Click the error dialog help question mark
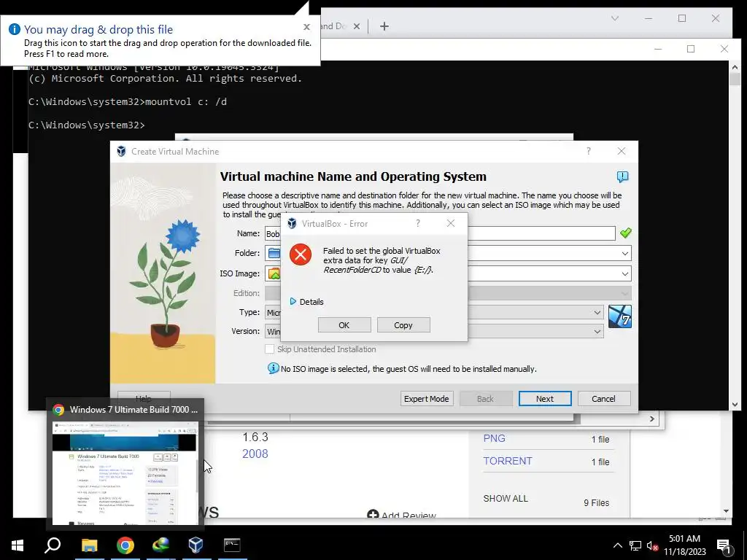Viewport: 747px width, 560px height. click(x=418, y=223)
